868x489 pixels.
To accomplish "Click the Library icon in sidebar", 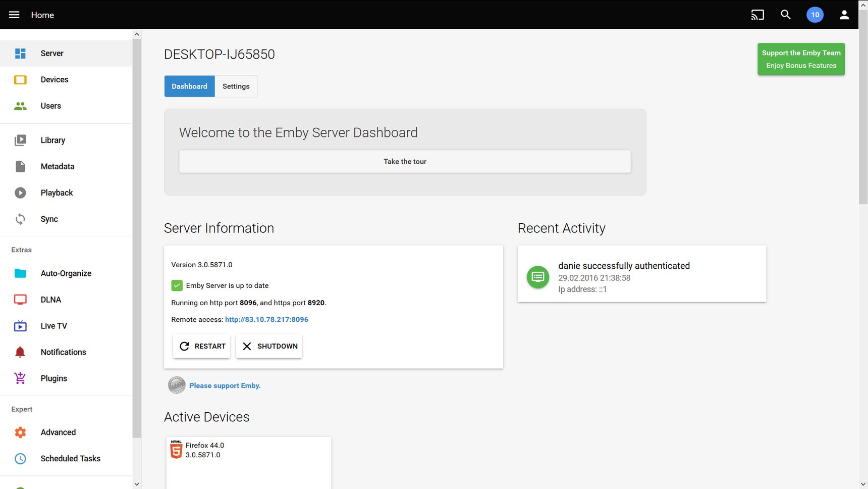I will tap(20, 140).
